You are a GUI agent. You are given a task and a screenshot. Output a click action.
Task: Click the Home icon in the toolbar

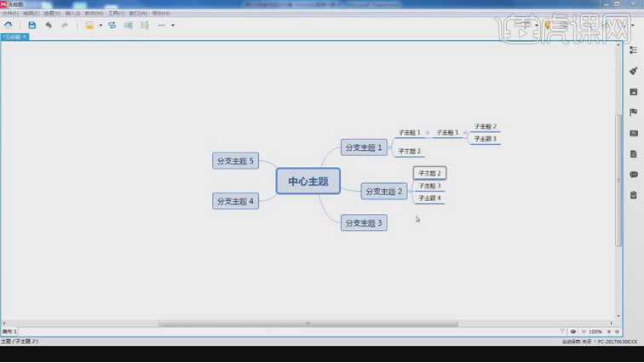[x=9, y=26]
